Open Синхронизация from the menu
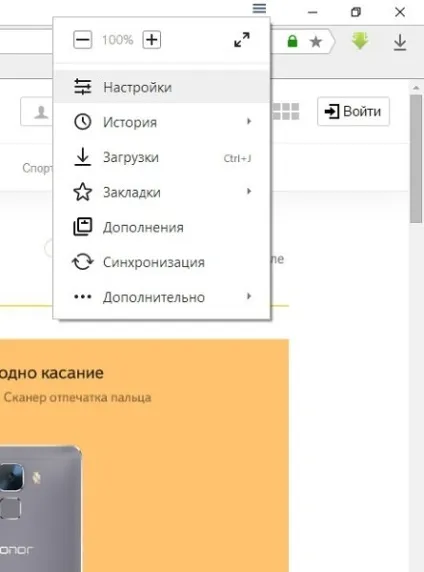Image resolution: width=424 pixels, height=572 pixels. [x=162, y=262]
